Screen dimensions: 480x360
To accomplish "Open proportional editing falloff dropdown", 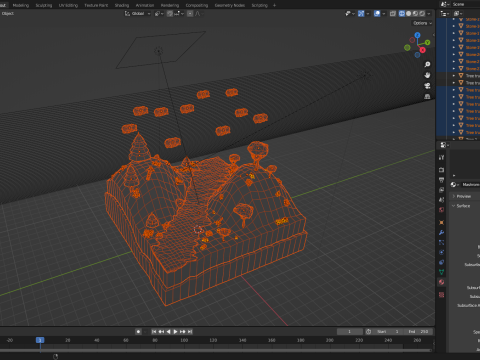I will (x=199, y=14).
